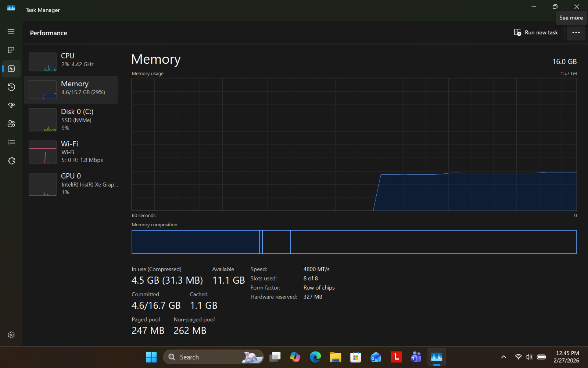588x368 pixels.
Task: Click the 4.6/16.7 GB committed value
Action: click(x=156, y=305)
